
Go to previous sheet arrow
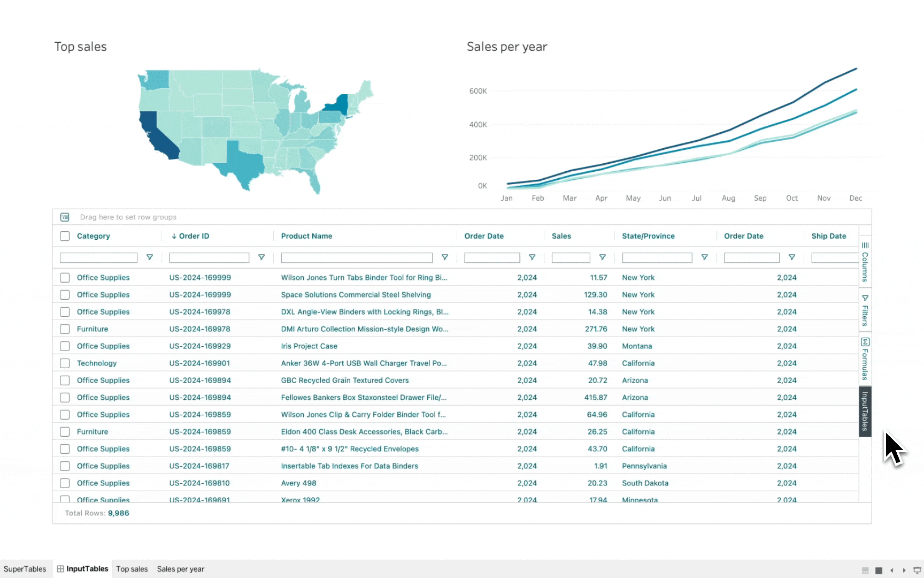click(x=891, y=571)
